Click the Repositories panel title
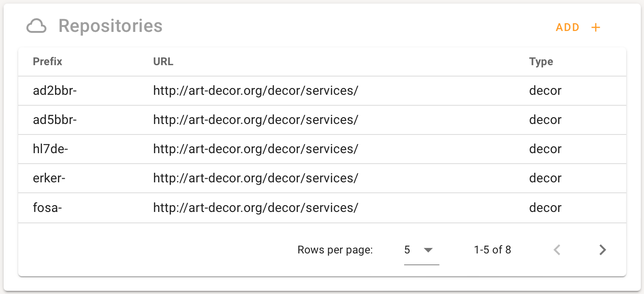Viewport: 644px width, 294px height. point(110,26)
